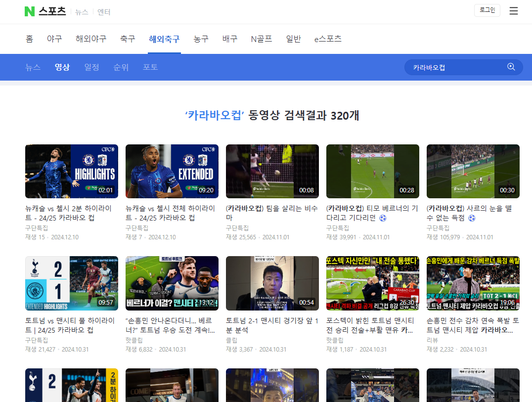Select the 해외축구 menu item
The width and height of the screenshot is (532, 402).
coord(164,39)
